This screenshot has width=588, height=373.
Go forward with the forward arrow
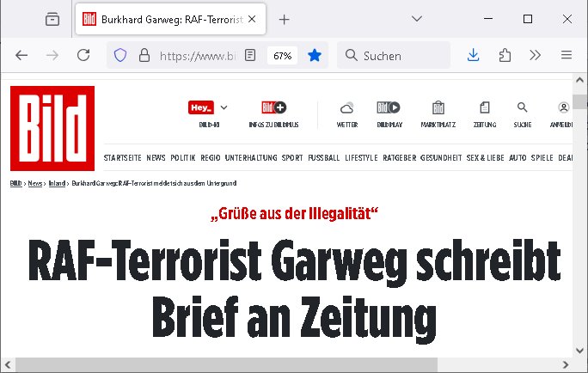tap(52, 56)
